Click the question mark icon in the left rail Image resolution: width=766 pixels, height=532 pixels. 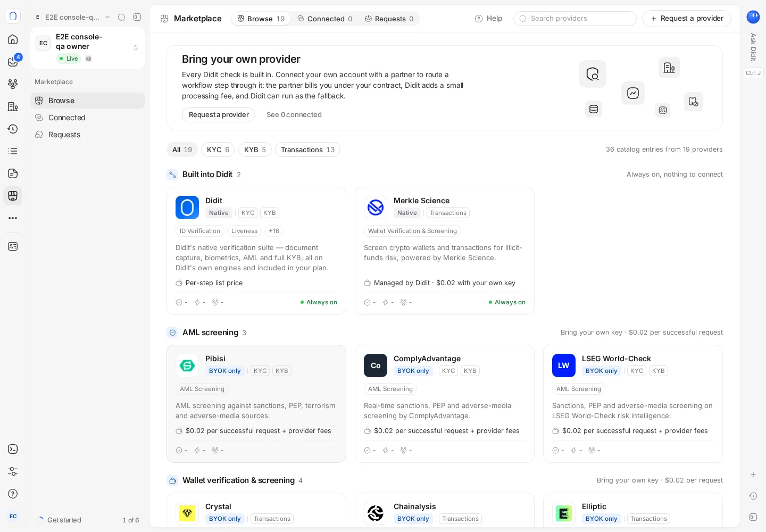(x=13, y=494)
